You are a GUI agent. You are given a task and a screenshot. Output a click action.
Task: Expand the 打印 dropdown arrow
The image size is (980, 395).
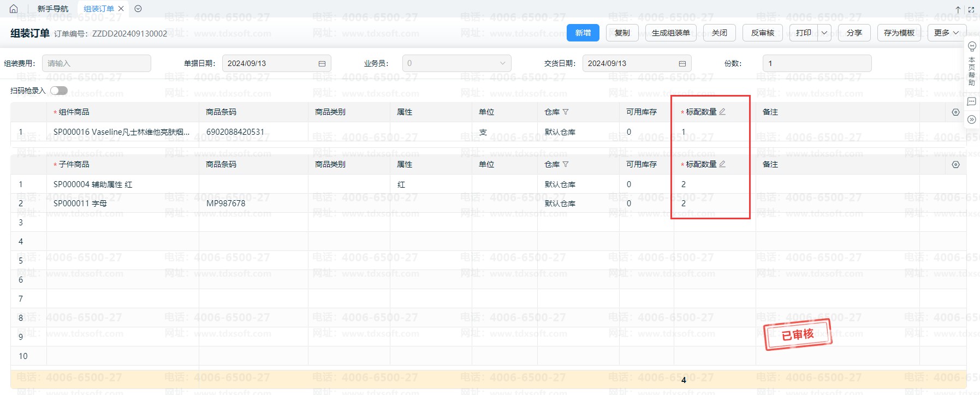(824, 33)
